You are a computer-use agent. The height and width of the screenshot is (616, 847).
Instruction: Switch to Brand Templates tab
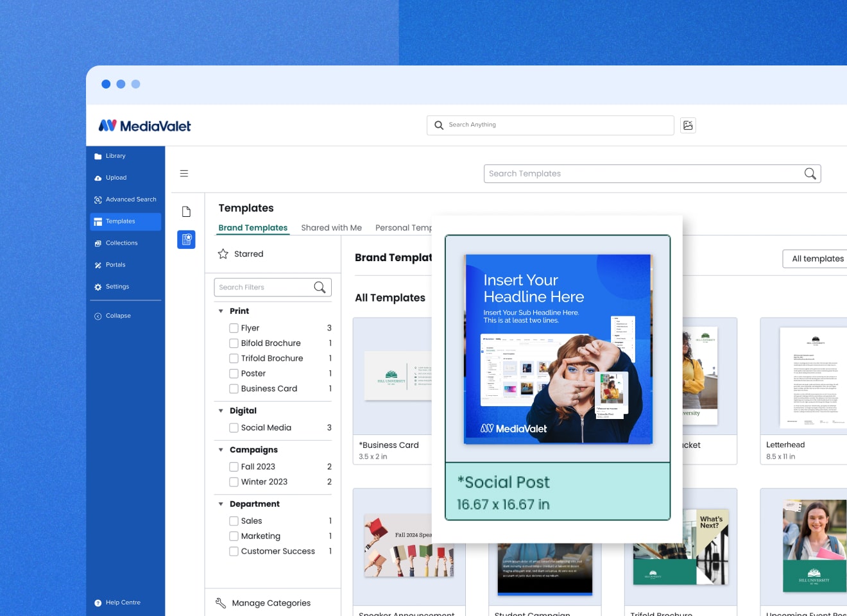(x=253, y=228)
